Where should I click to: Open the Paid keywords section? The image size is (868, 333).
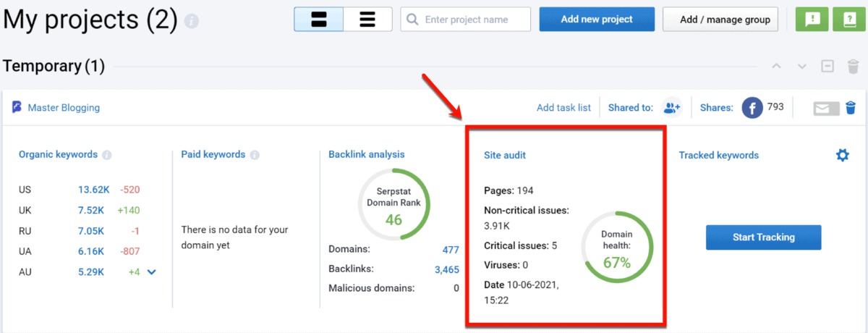pos(213,154)
